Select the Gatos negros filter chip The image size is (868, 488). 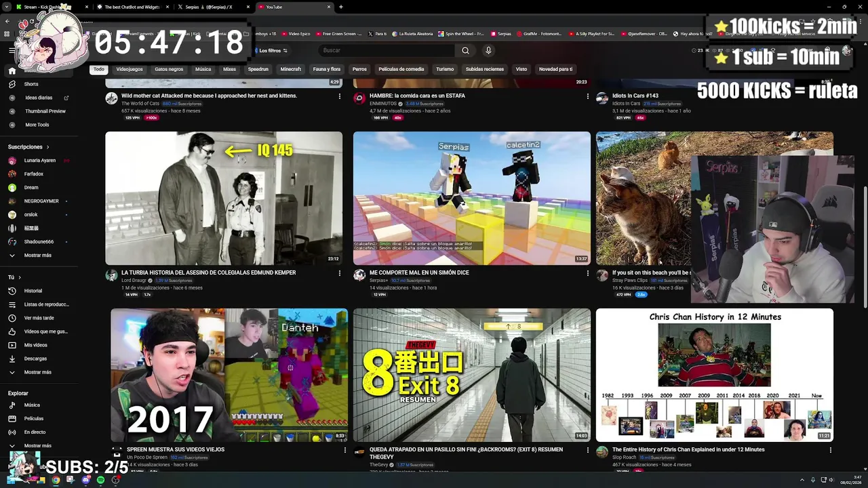pos(169,69)
